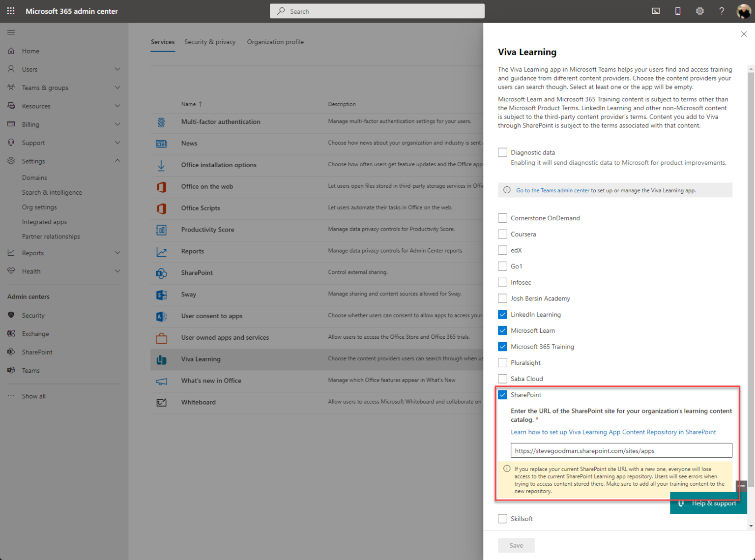Screen dimensions: 755x560
Task: Open the Sway service icon
Action: 162,295
